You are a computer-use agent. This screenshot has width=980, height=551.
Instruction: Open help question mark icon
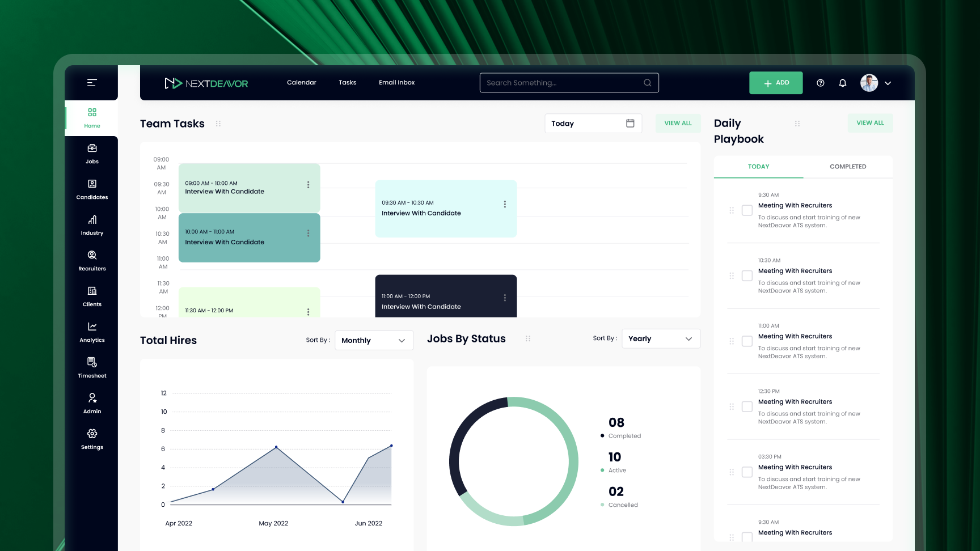click(x=820, y=83)
